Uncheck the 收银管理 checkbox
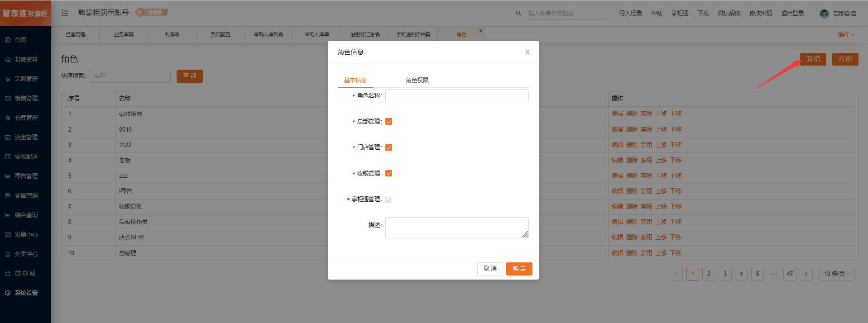 (388, 173)
